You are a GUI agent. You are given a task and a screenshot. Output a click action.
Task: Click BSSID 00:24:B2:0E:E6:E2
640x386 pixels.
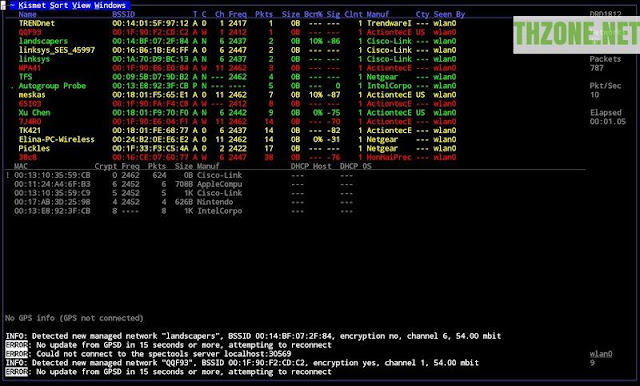point(150,140)
